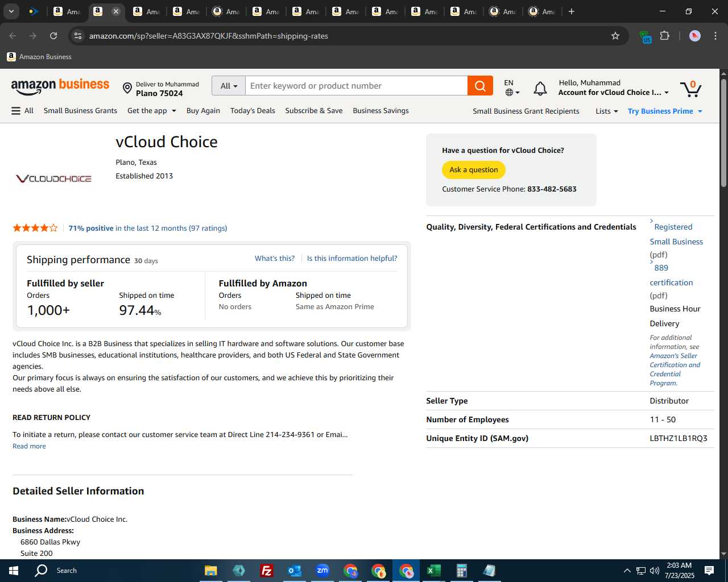Click Is this information helpful? link
This screenshot has height=582, width=728.
[x=352, y=259]
